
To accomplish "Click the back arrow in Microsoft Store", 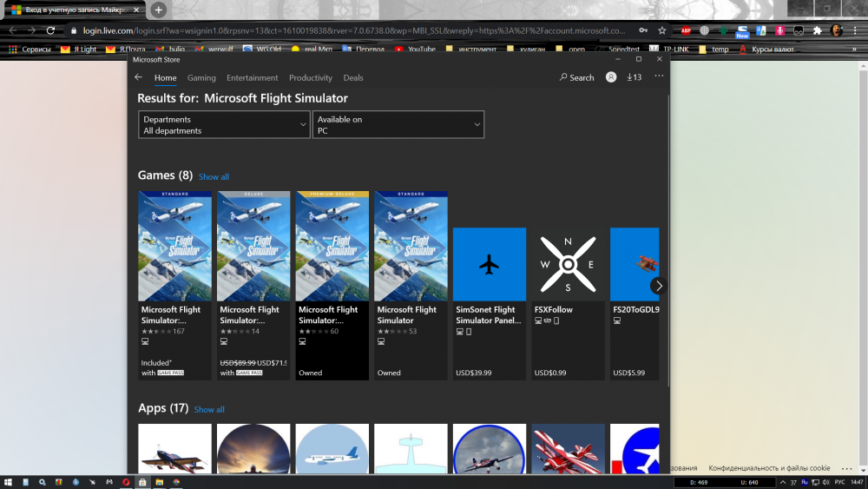I will [x=138, y=77].
